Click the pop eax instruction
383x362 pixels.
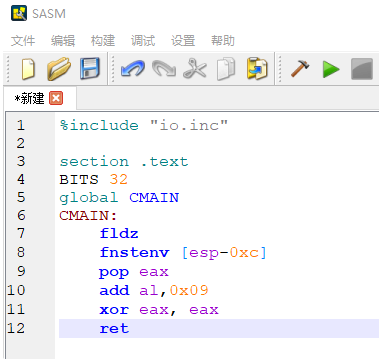click(x=134, y=272)
